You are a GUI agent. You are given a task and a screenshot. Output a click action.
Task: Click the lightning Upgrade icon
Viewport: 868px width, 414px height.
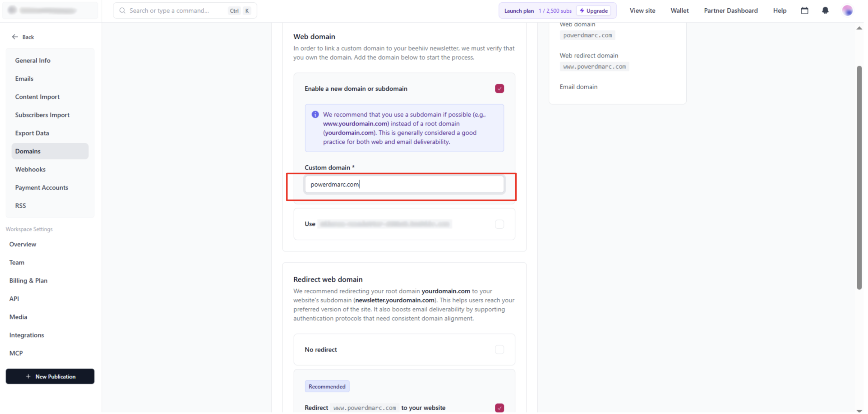(582, 10)
